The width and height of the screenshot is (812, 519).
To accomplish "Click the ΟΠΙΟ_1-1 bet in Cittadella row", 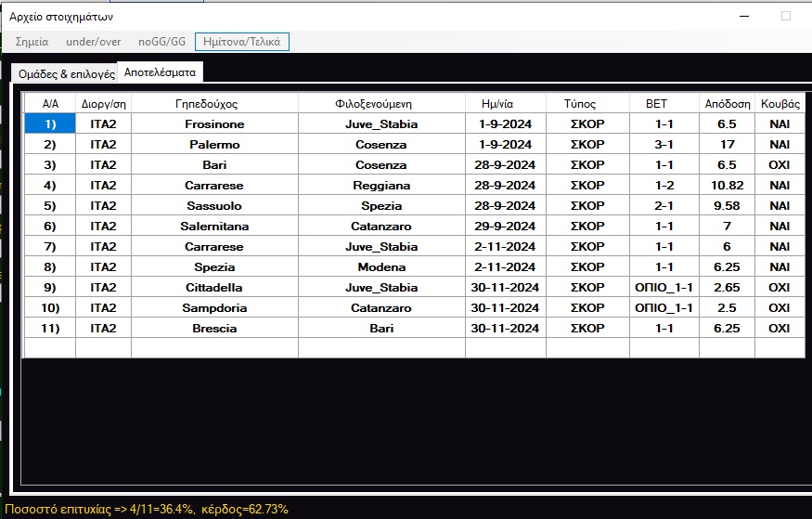I will pos(664,288).
